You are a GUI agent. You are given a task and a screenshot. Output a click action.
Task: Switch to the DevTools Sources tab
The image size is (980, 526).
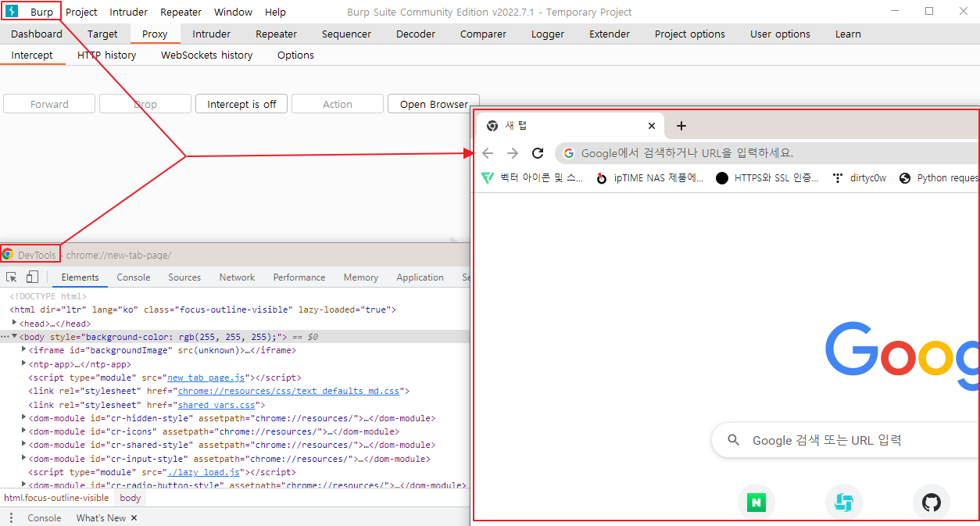[184, 277]
